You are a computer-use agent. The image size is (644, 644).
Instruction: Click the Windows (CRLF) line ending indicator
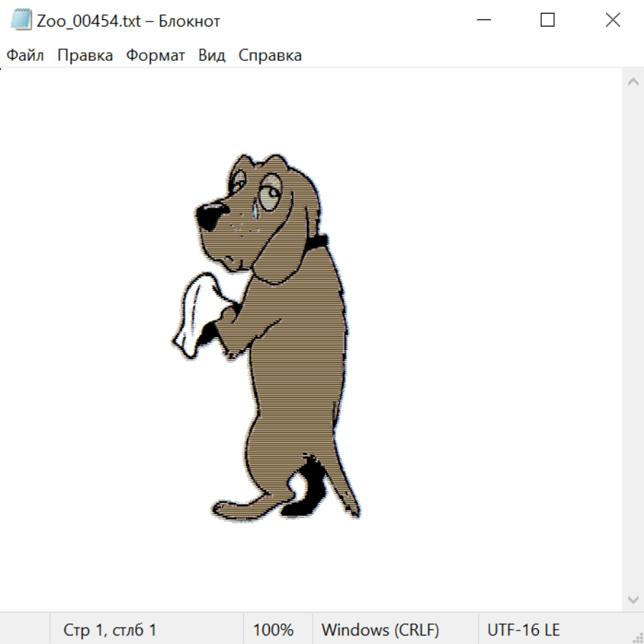click(x=380, y=630)
